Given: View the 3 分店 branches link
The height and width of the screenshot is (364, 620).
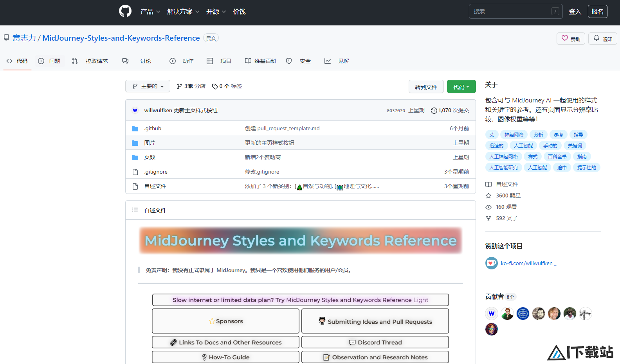Looking at the screenshot, I should [x=191, y=86].
